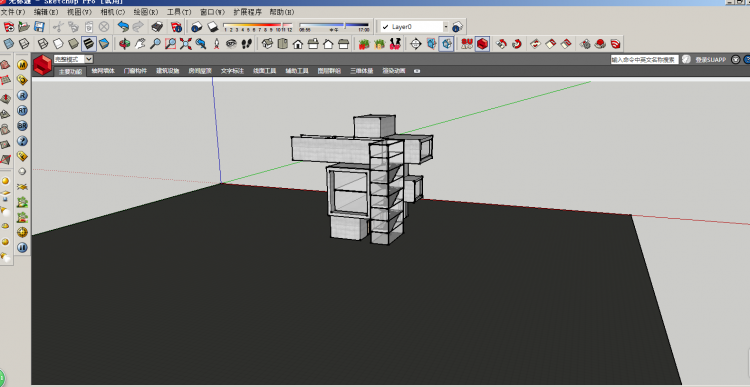Switch to 辅助工具 tab
Screen dimensions: 750x387
pyautogui.click(x=297, y=71)
